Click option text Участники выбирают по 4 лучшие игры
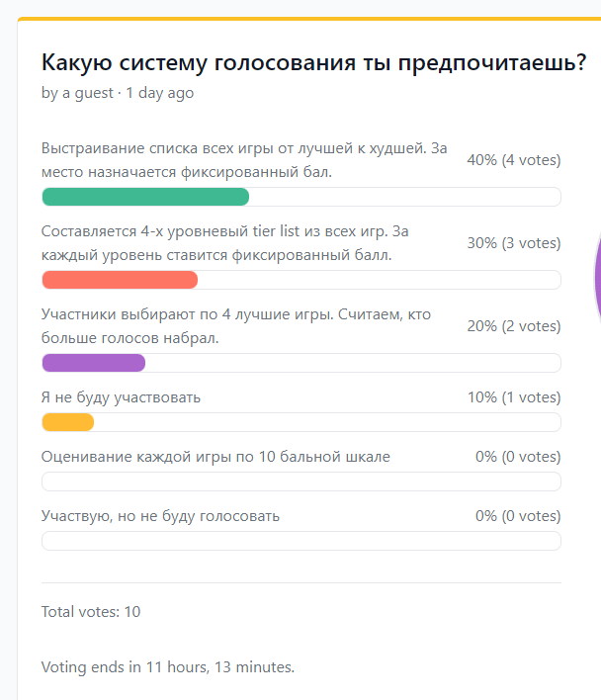Image resolution: width=601 pixels, height=700 pixels. tap(236, 326)
